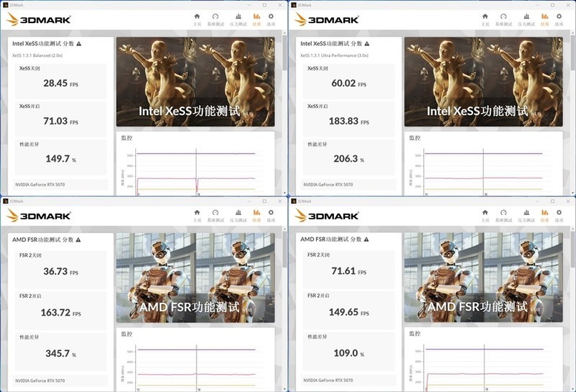Click scrollbar of FSR 109.0% window

coord(572,250)
